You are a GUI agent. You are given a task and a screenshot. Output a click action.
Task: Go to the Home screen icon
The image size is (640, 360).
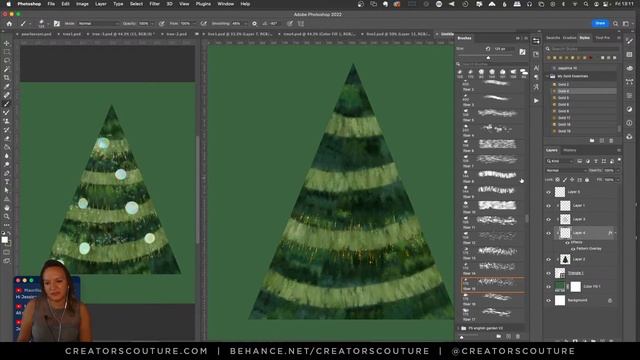point(9,24)
